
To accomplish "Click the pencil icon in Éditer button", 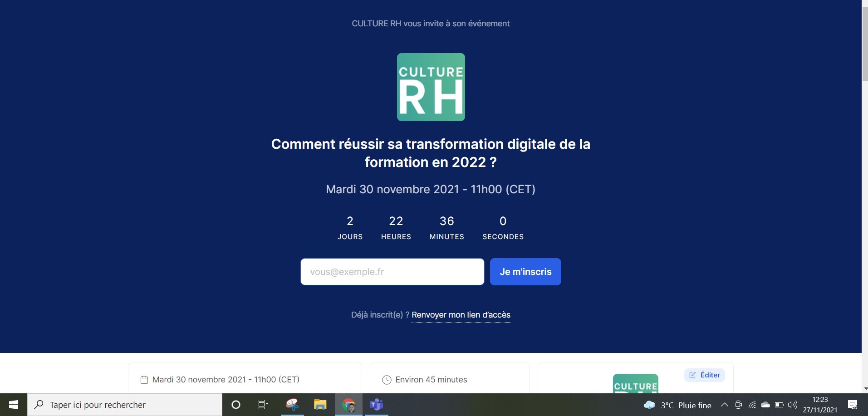I will click(692, 375).
